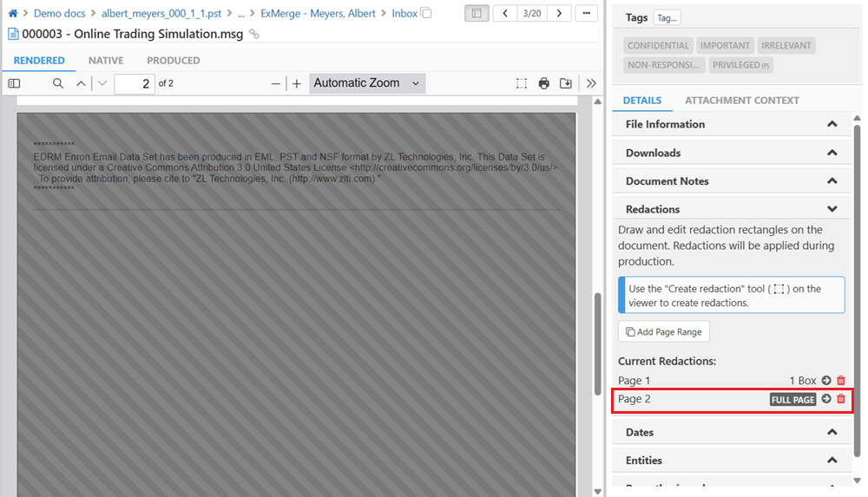868x497 pixels.
Task: Zoom in with plus button
Action: [x=297, y=84]
